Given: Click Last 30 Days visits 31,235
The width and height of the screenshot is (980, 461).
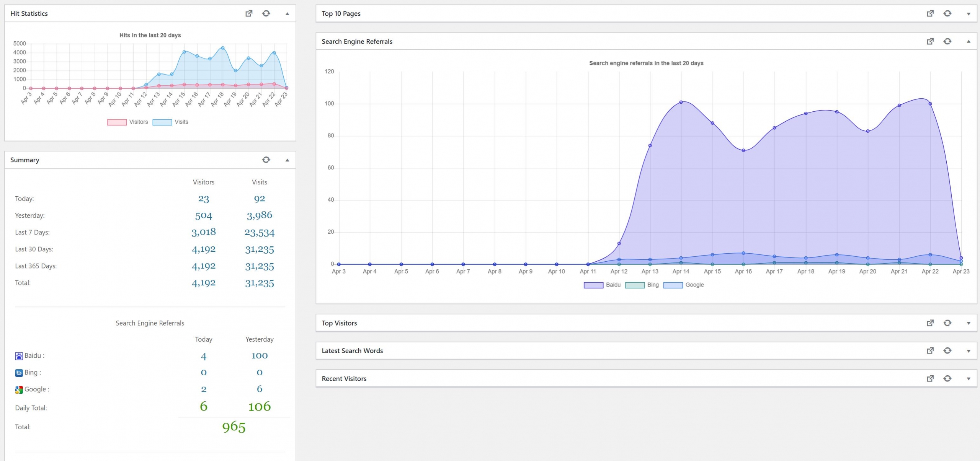Looking at the screenshot, I should click(260, 249).
